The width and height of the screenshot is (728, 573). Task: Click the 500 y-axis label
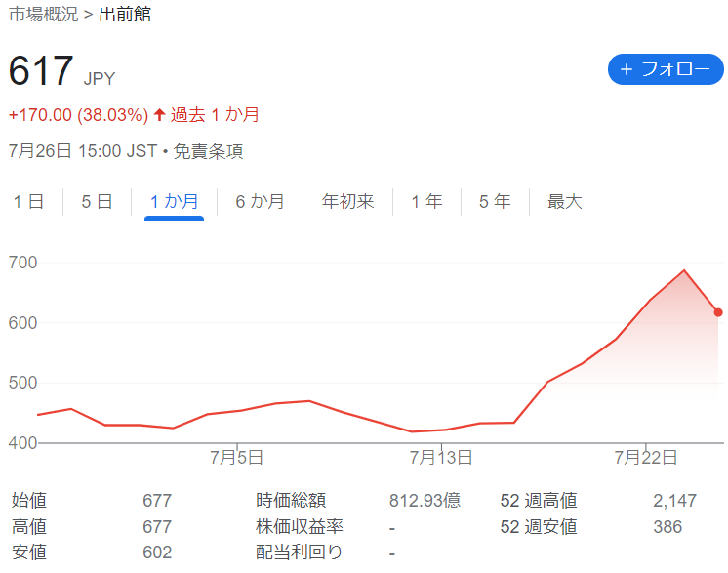(22, 383)
